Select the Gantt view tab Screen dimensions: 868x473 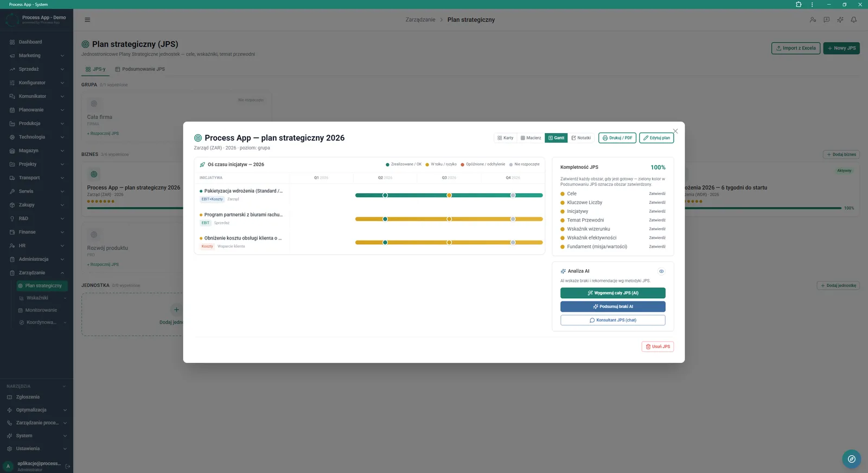556,138
